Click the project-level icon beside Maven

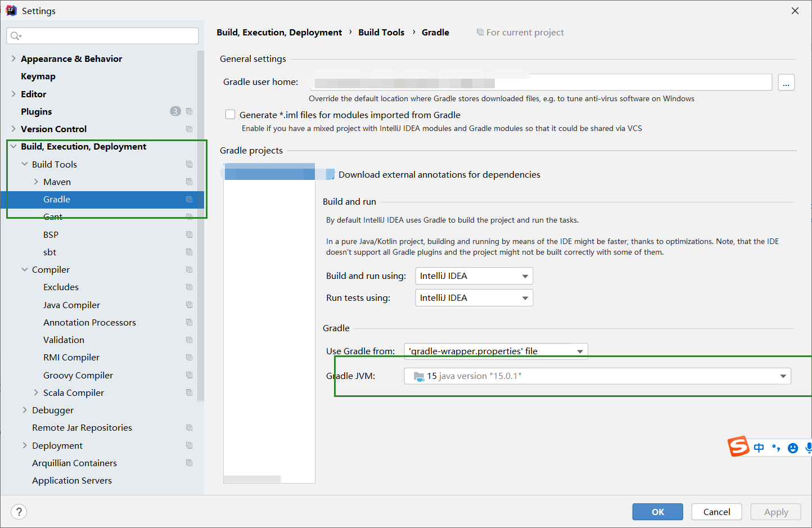[190, 182]
